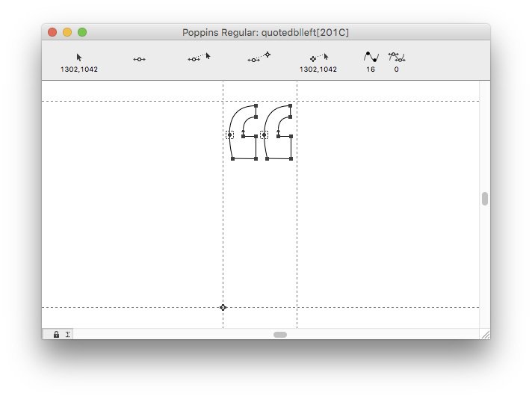Viewport: 532px width, 399px height.
Task: Click the green zoom window button
Action: click(82, 32)
